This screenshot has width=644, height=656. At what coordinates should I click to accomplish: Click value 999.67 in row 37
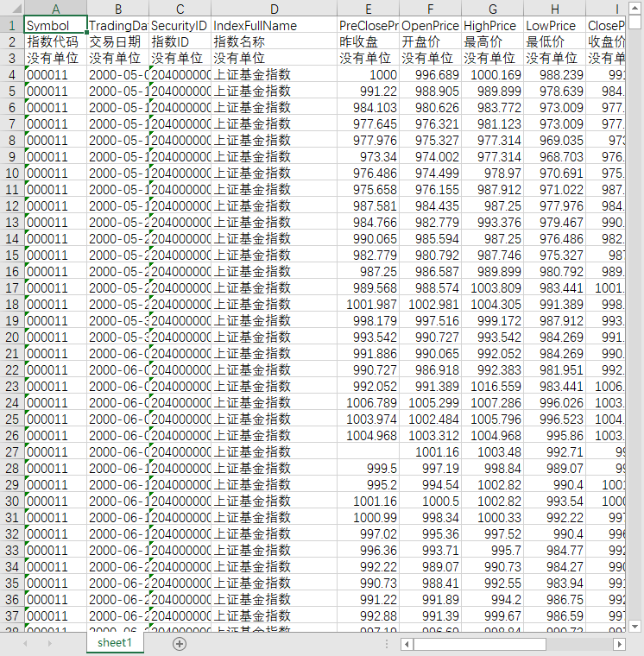pos(493,615)
